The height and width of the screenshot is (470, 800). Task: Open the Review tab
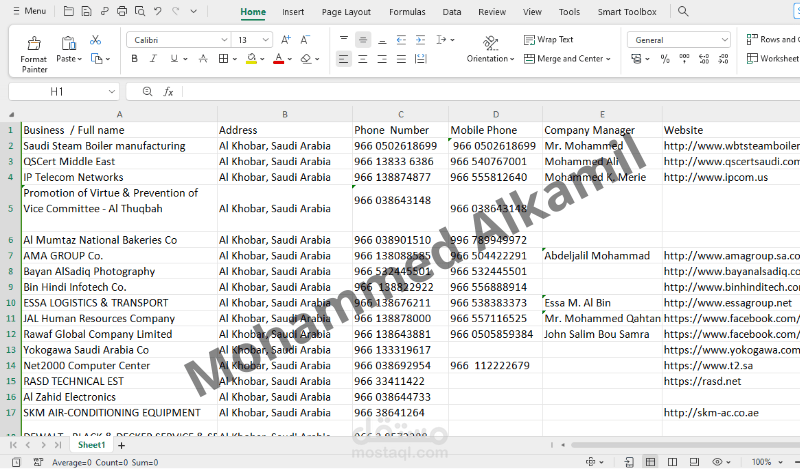492,12
